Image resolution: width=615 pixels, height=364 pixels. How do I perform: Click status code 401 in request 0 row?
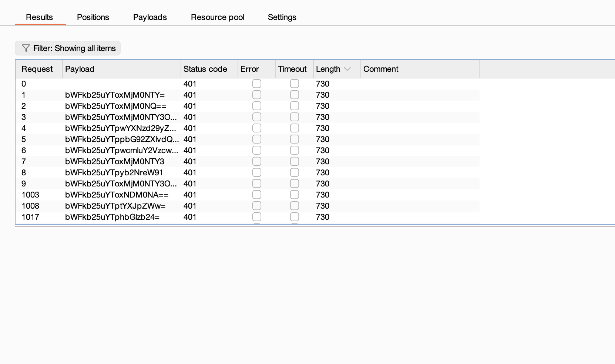coord(190,84)
